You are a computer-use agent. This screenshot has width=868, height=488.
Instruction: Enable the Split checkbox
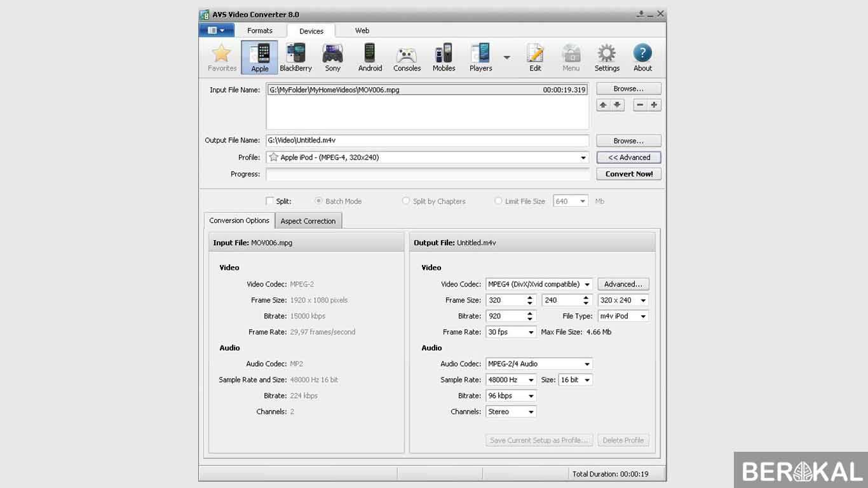tap(270, 201)
